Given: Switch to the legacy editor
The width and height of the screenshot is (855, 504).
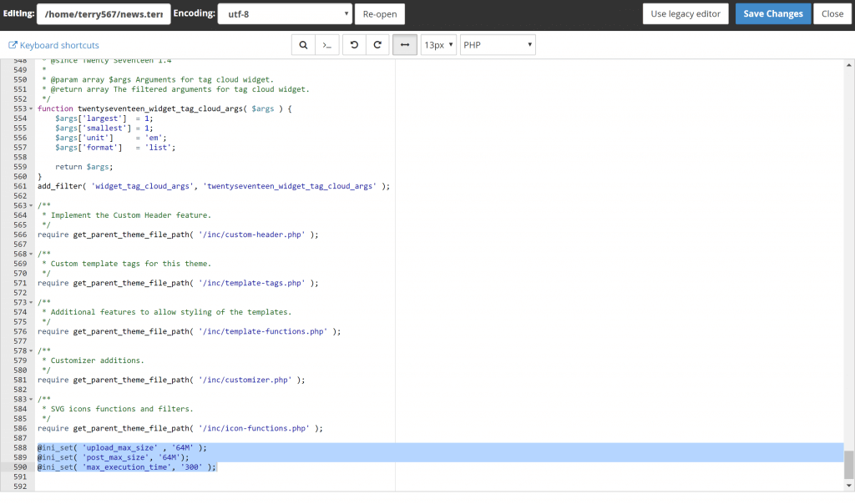Looking at the screenshot, I should (685, 14).
